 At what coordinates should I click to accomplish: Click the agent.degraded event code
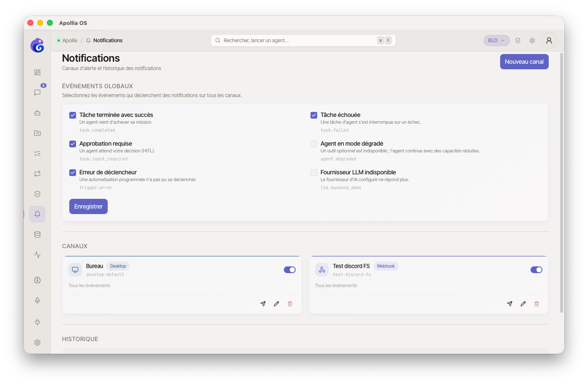pos(338,159)
